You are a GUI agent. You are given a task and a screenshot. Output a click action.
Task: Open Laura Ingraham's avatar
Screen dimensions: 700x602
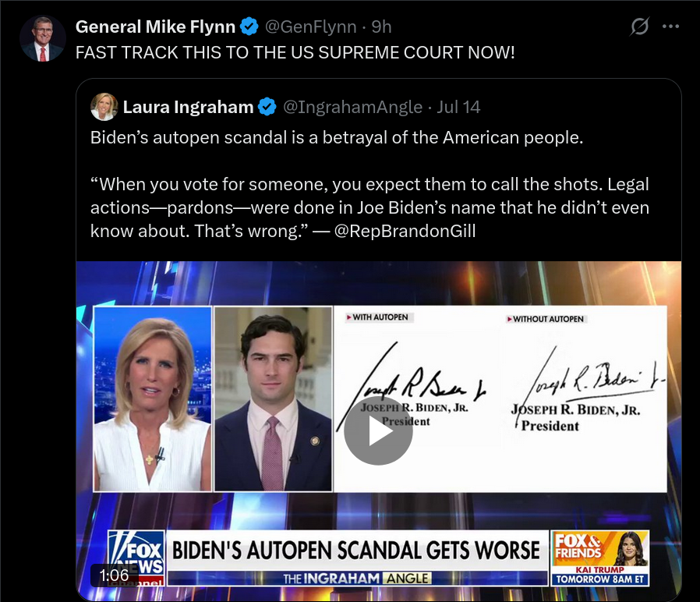point(104,107)
